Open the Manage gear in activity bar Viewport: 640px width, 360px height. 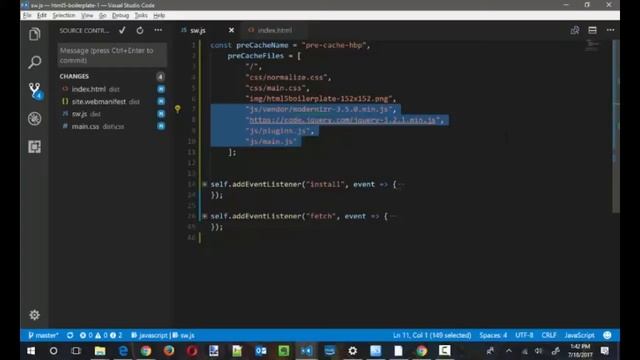pos(35,315)
